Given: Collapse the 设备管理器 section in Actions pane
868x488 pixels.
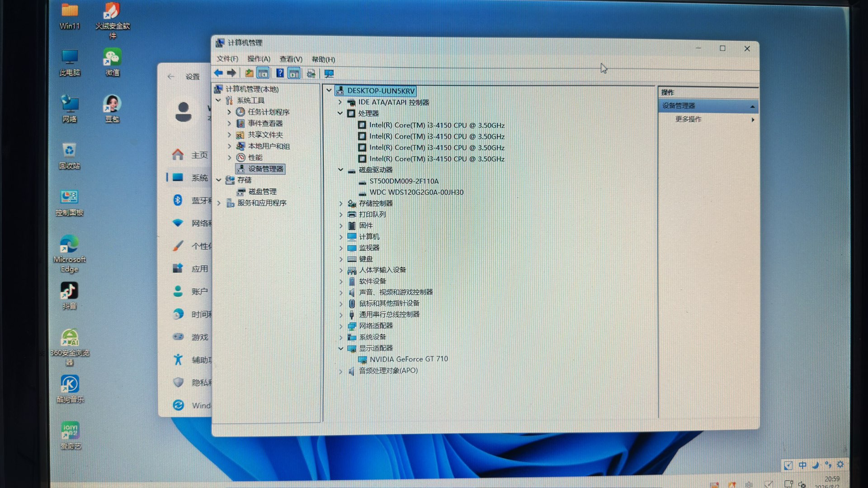Looking at the screenshot, I should 752,107.
